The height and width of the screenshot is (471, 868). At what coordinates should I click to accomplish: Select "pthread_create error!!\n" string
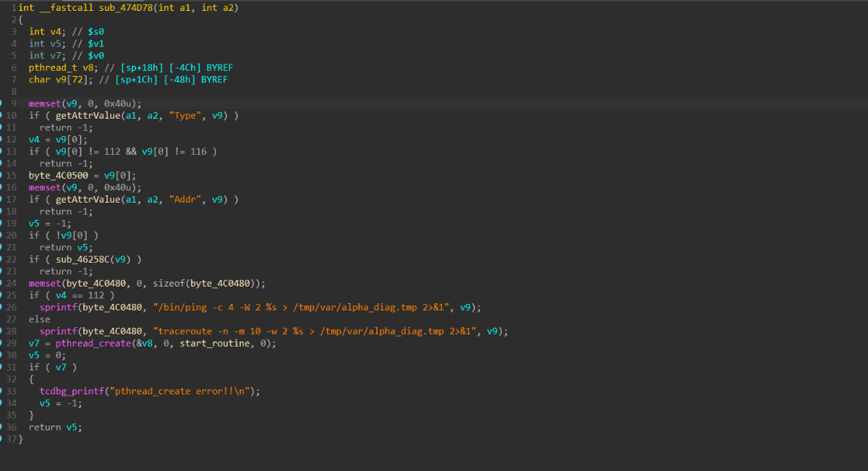point(181,391)
